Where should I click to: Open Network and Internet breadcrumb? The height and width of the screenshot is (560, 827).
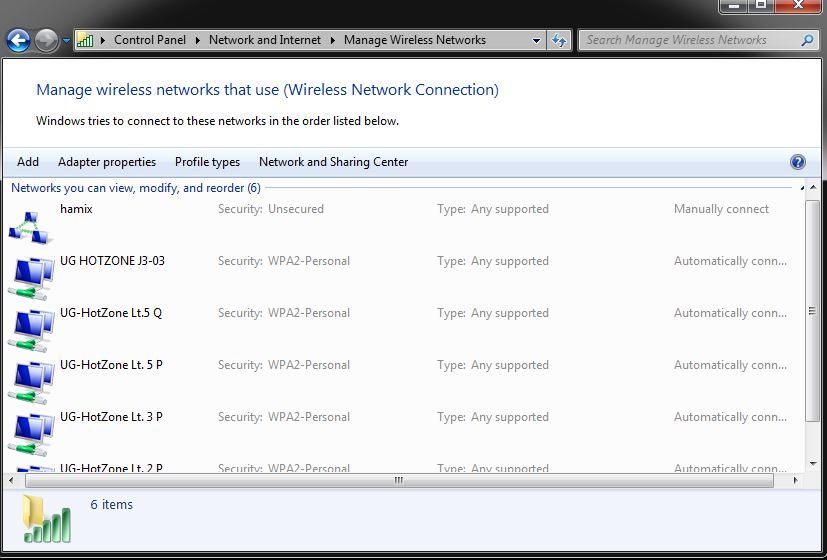pos(265,40)
